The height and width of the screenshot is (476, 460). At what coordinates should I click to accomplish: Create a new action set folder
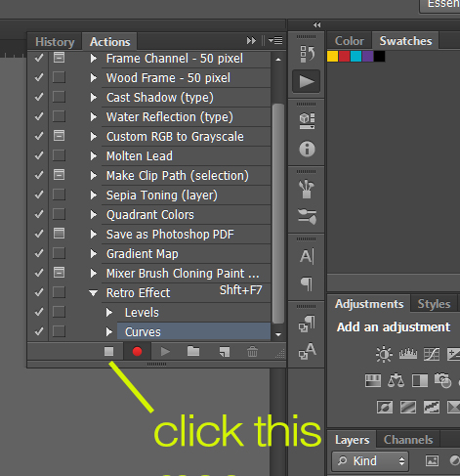(193, 351)
